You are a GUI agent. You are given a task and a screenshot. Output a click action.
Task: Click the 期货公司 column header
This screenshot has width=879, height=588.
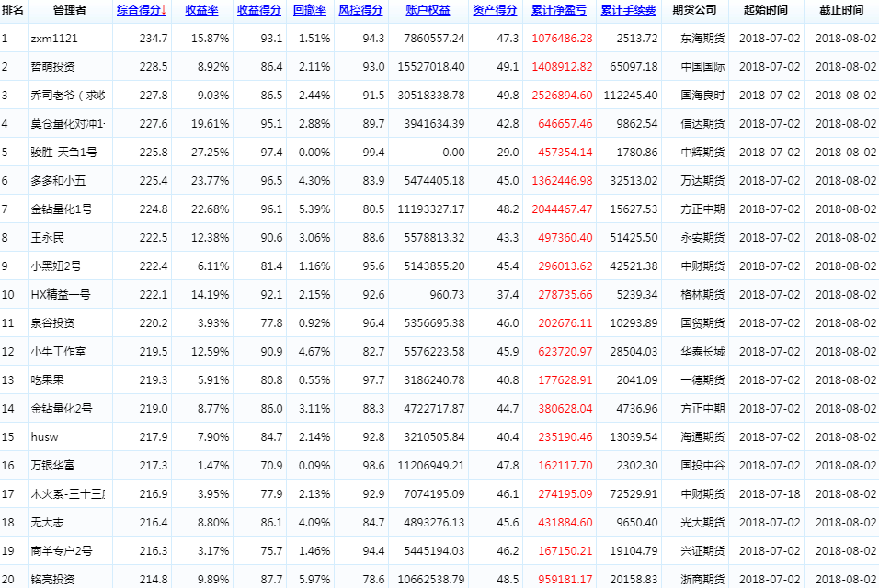click(694, 10)
